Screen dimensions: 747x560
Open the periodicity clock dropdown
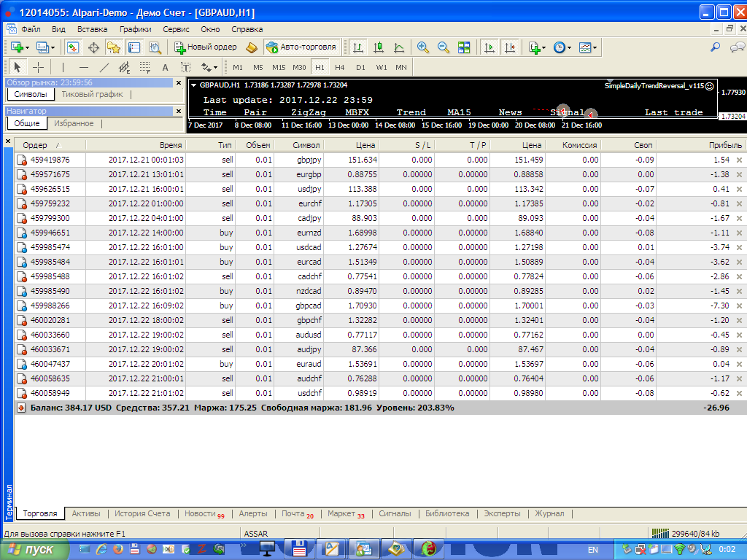562,47
